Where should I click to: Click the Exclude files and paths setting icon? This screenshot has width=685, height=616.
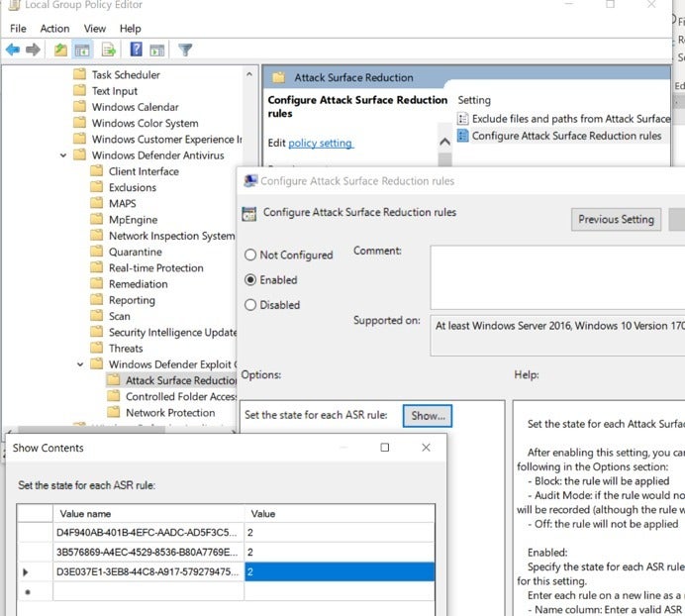(x=462, y=119)
